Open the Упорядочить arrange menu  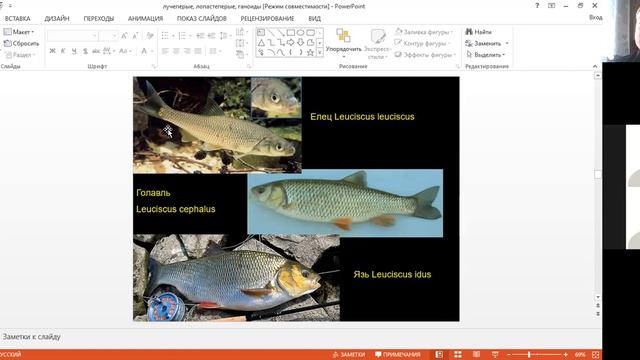(343, 43)
